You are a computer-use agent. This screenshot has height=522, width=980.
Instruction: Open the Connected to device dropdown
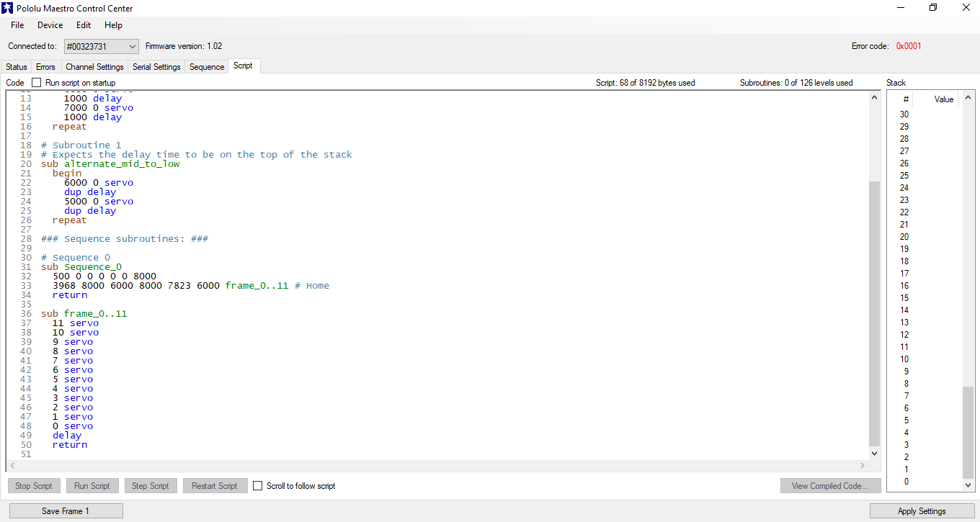pos(133,45)
